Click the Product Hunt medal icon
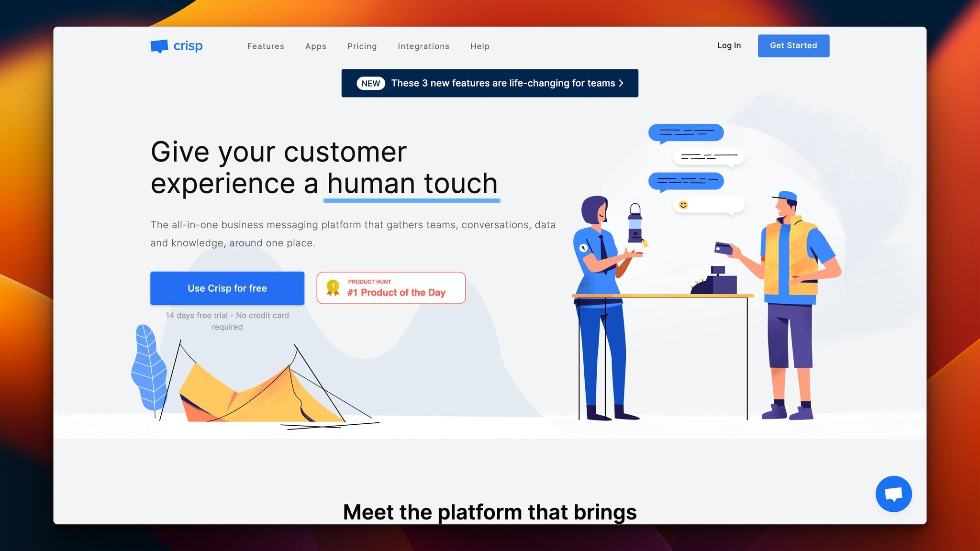This screenshot has width=980, height=551. point(333,287)
